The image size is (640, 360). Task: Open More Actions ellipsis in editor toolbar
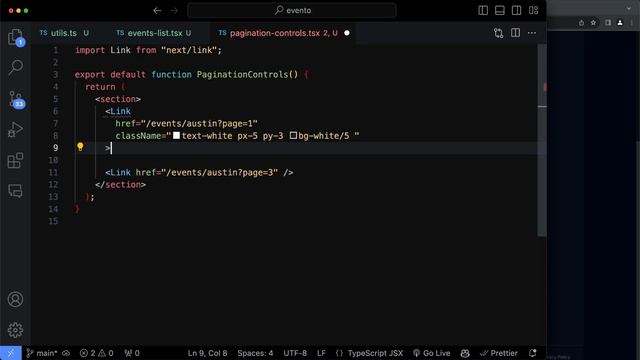click(532, 33)
